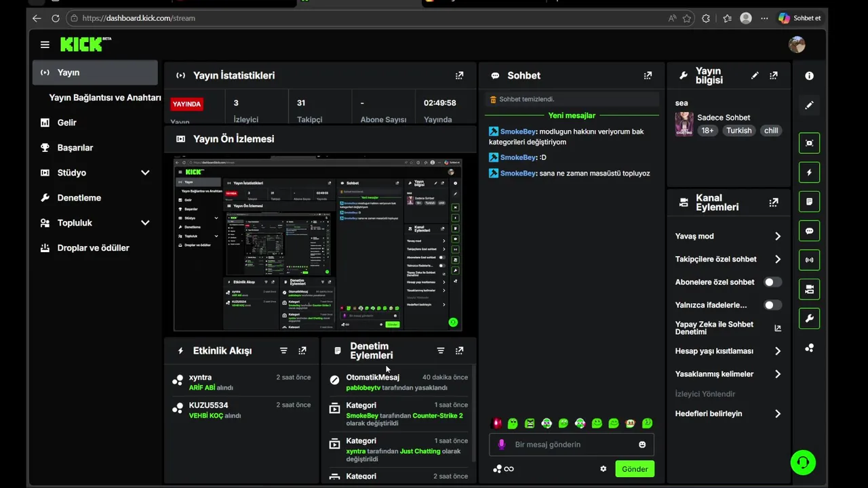Pop out the Etkinlik Akışı panel
868x488 pixels.
pyautogui.click(x=302, y=351)
